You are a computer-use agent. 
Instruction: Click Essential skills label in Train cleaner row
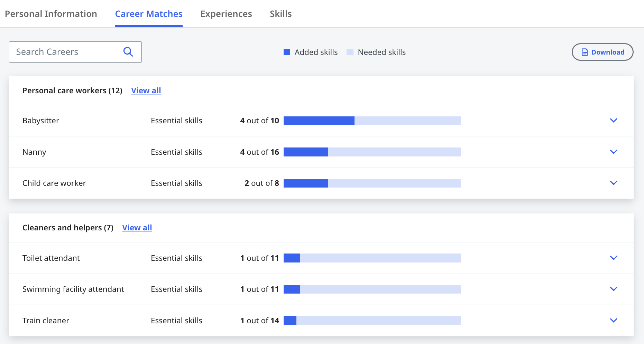[177, 321]
